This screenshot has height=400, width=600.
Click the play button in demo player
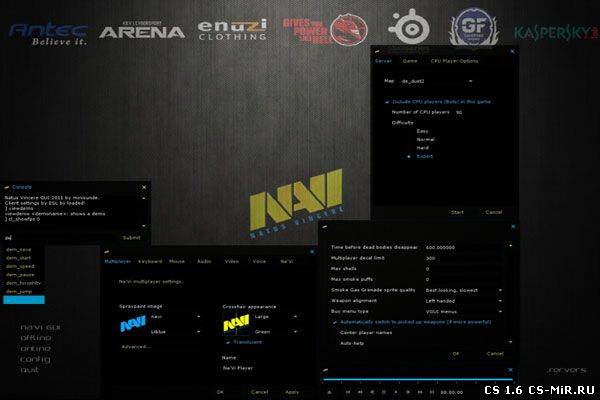click(x=408, y=392)
